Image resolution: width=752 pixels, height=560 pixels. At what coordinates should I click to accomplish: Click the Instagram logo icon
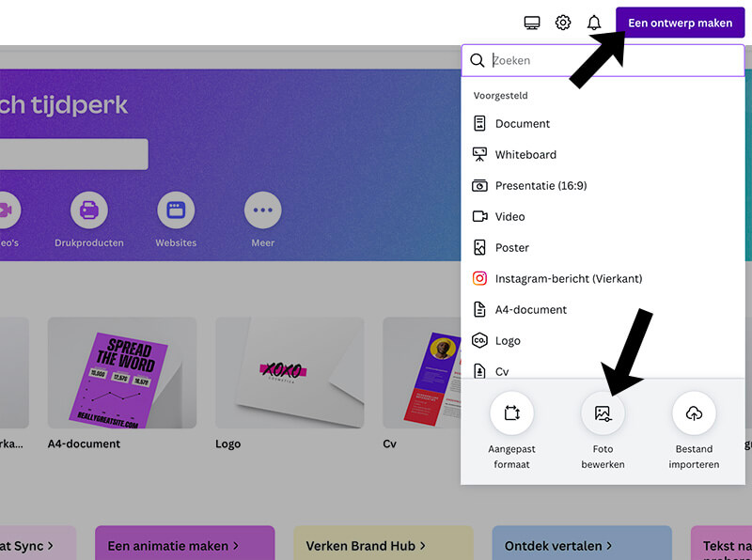pyautogui.click(x=479, y=278)
